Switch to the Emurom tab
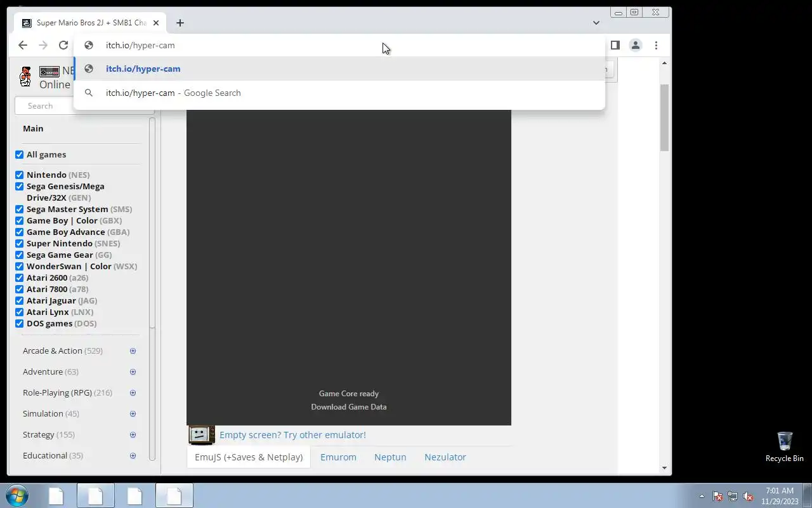This screenshot has width=812, height=508. point(338,457)
